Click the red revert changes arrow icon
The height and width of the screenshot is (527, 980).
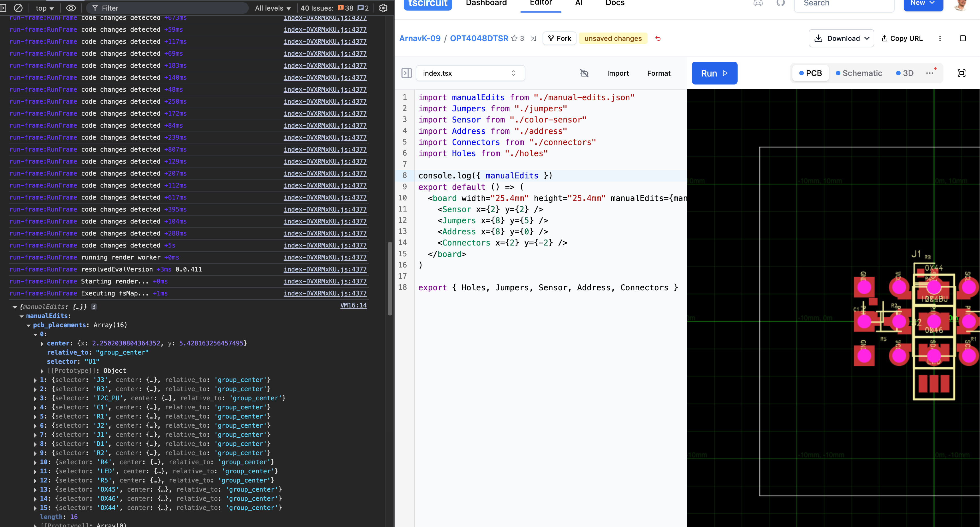click(x=658, y=39)
